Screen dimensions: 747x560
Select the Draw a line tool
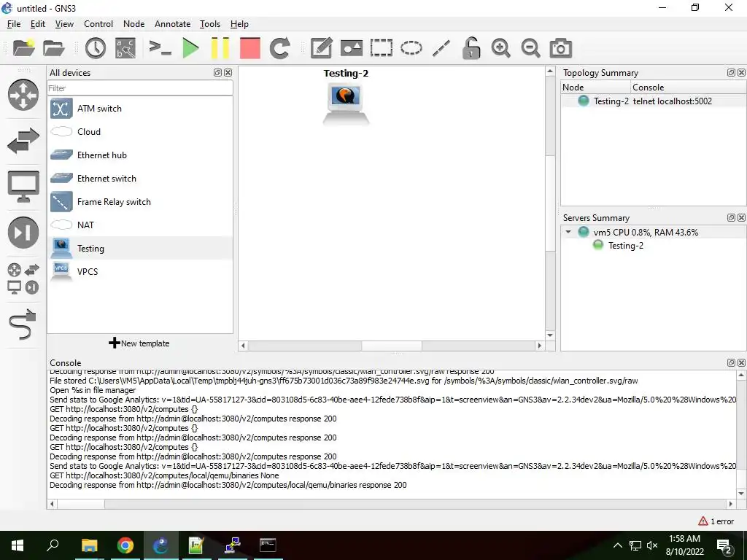441,48
